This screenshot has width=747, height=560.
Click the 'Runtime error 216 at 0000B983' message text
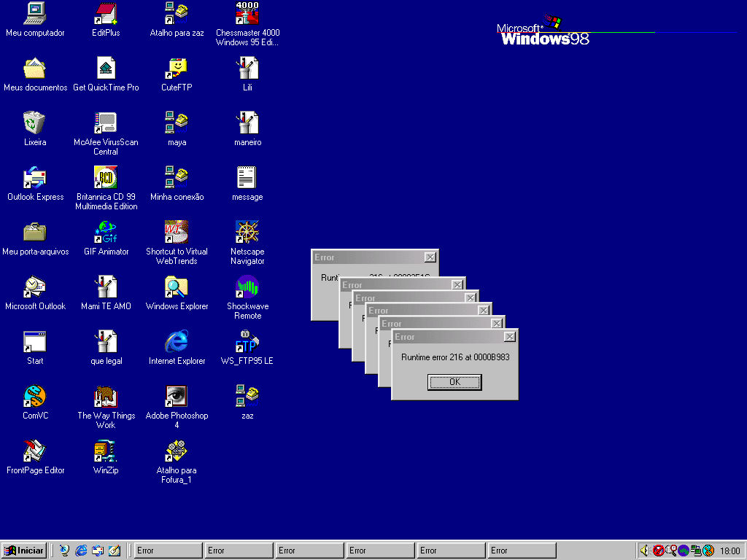[455, 357]
